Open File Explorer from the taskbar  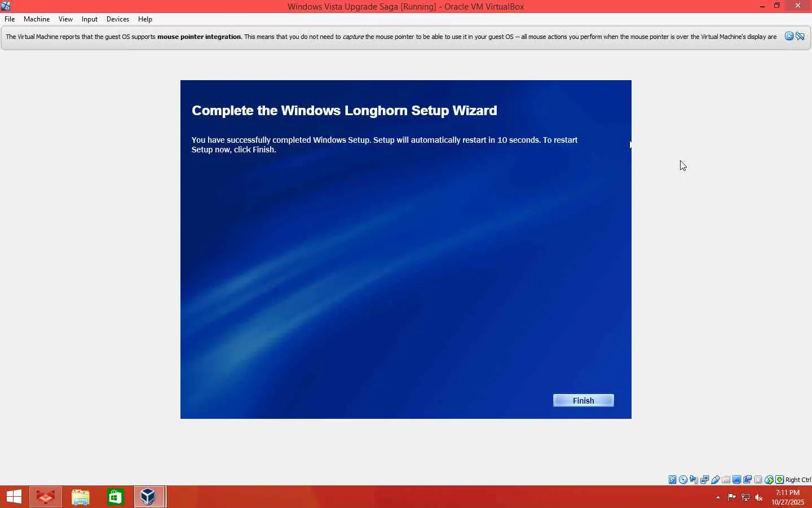(x=81, y=497)
